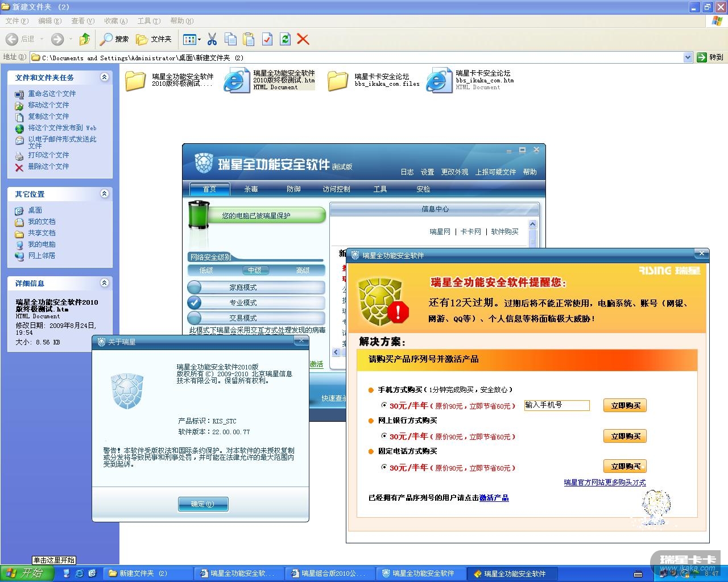Image resolution: width=728 pixels, height=582 pixels.
Task: Click the red-checkmark Properties icon in toolbar
Action: click(267, 39)
